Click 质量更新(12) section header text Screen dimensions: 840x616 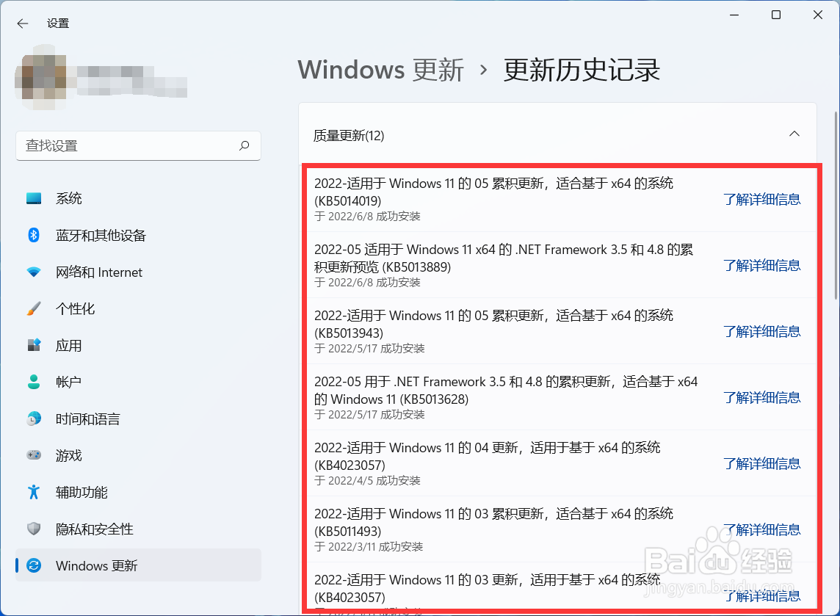pyautogui.click(x=349, y=136)
